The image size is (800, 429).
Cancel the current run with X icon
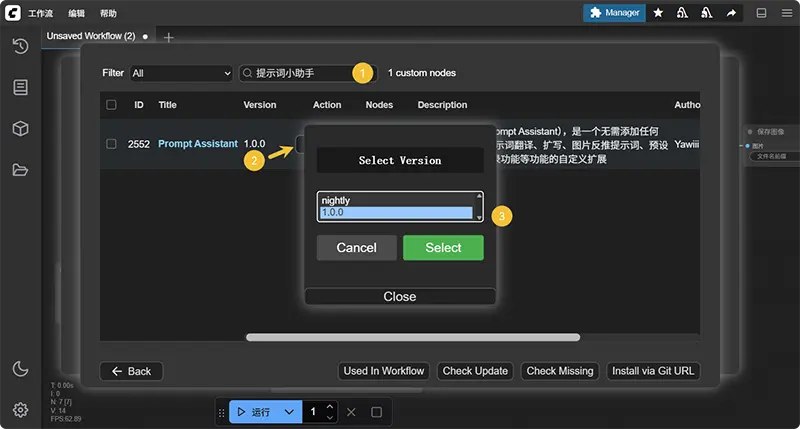click(351, 412)
